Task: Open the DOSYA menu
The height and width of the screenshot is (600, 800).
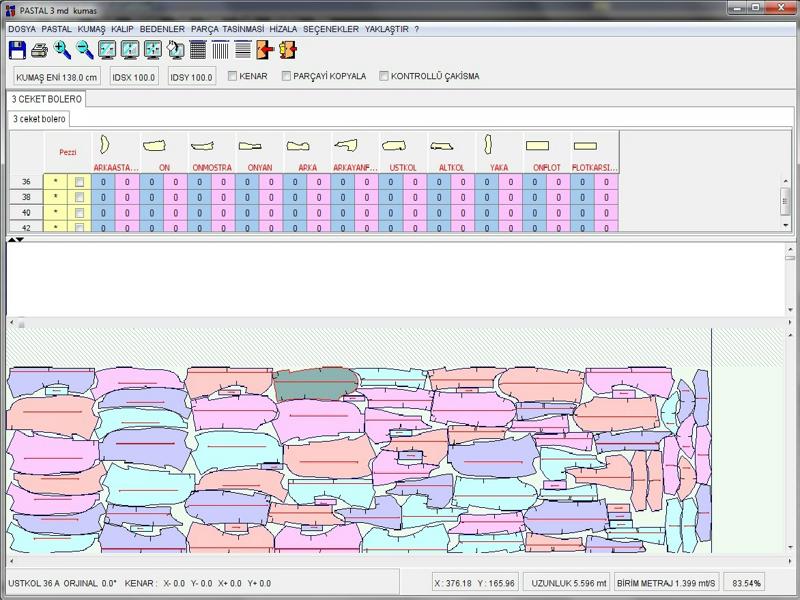Action: pyautogui.click(x=22, y=29)
